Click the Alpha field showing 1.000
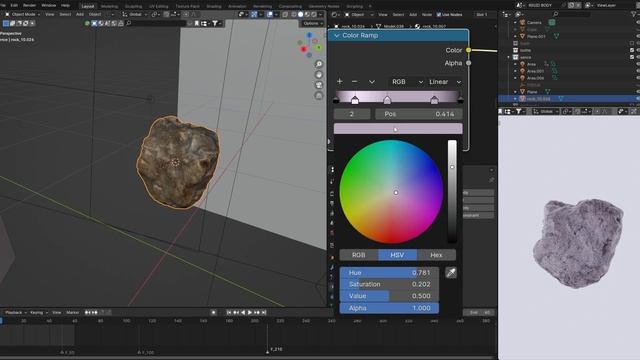The height and width of the screenshot is (360, 640). pyautogui.click(x=389, y=308)
